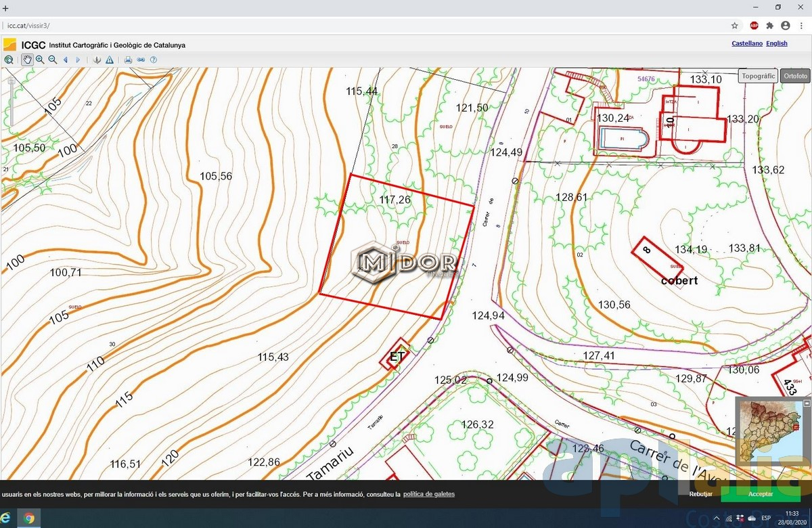Open a new browser tab
Image resolution: width=812 pixels, height=528 pixels.
[x=6, y=8]
